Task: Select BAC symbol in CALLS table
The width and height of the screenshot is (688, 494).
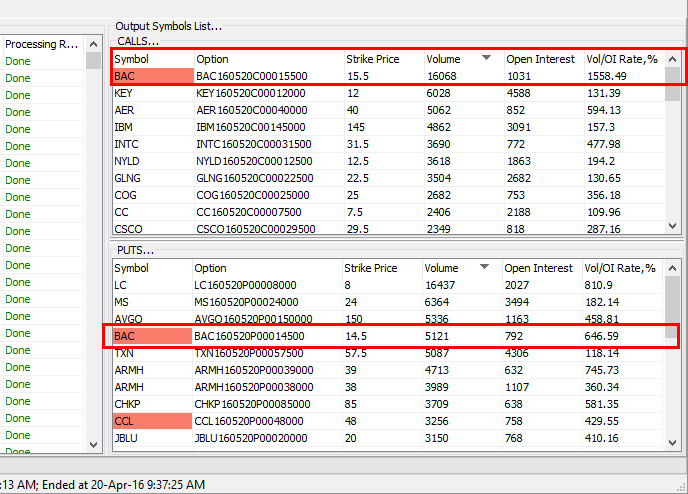Action: (153, 76)
